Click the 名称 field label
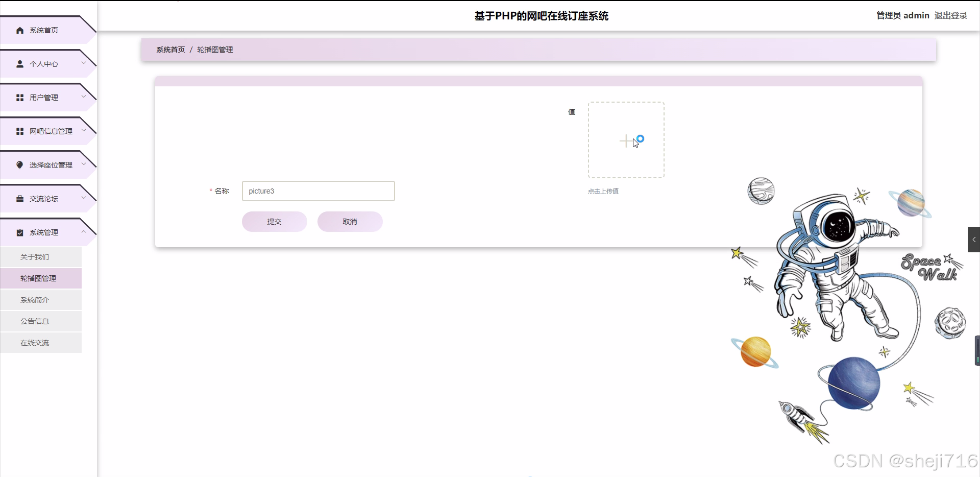The height and width of the screenshot is (477, 980). point(222,191)
